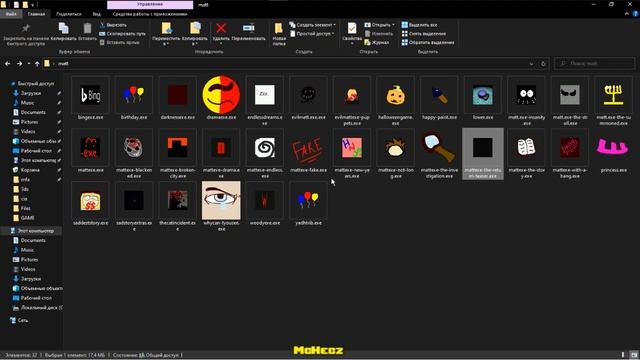The width and height of the screenshot is (640, 360).
Task: Select mattexe-fake.exe file
Action: coord(309,151)
